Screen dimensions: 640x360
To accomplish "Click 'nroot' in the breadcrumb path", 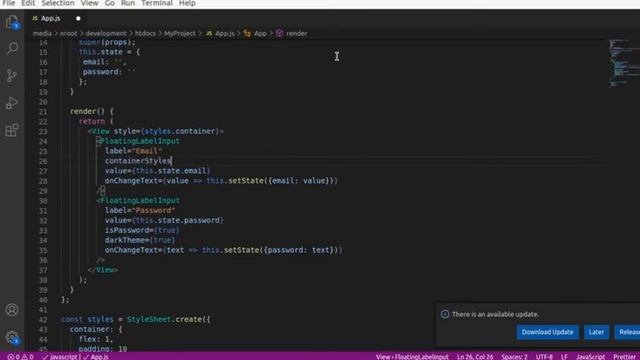I will [x=68, y=33].
